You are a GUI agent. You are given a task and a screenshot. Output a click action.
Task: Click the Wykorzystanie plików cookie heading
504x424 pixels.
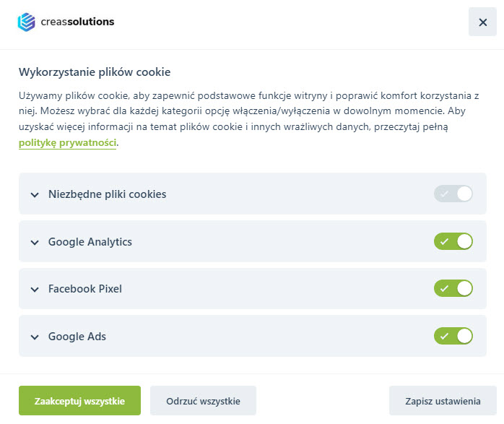pyautogui.click(x=95, y=72)
